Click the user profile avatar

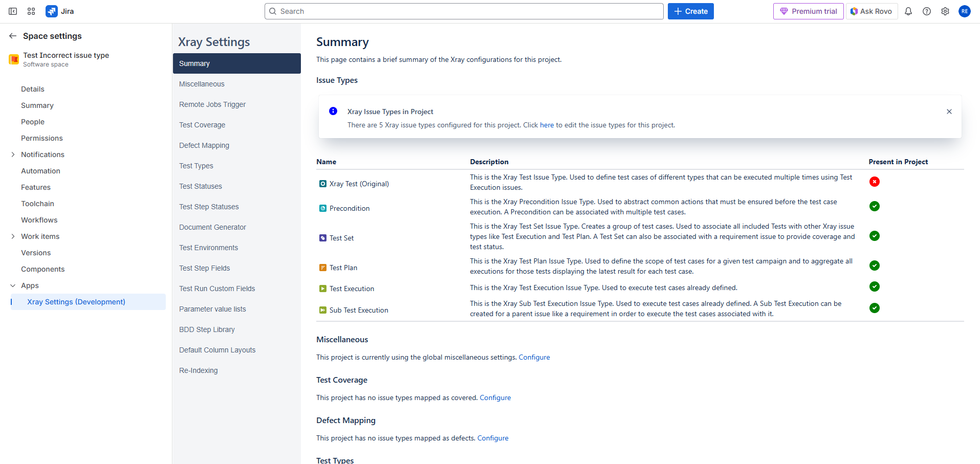click(x=965, y=11)
